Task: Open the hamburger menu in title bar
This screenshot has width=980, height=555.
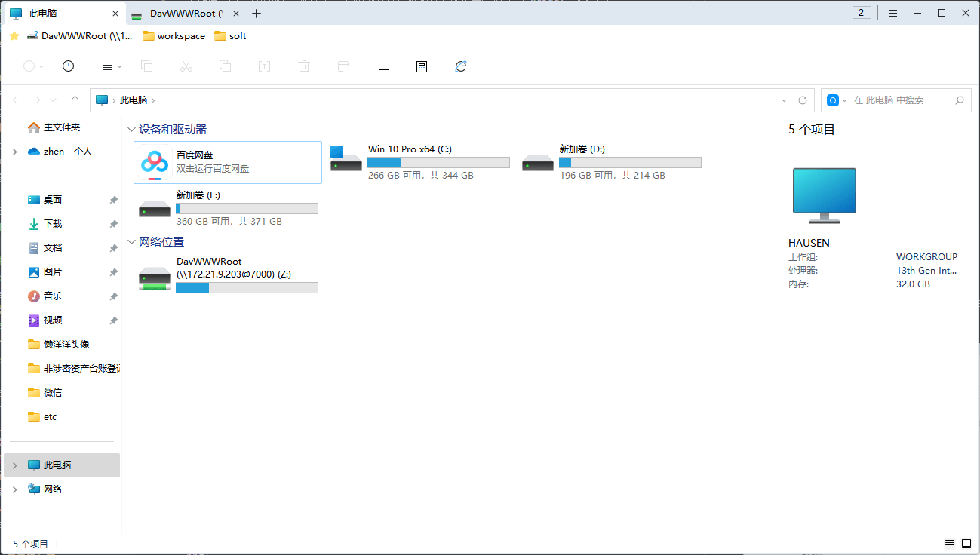Action: [892, 13]
